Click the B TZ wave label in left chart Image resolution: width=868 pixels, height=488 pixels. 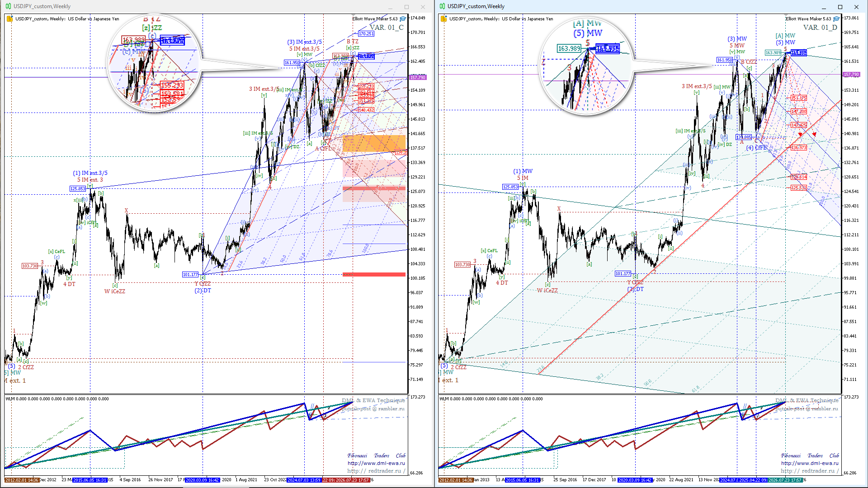[353, 42]
